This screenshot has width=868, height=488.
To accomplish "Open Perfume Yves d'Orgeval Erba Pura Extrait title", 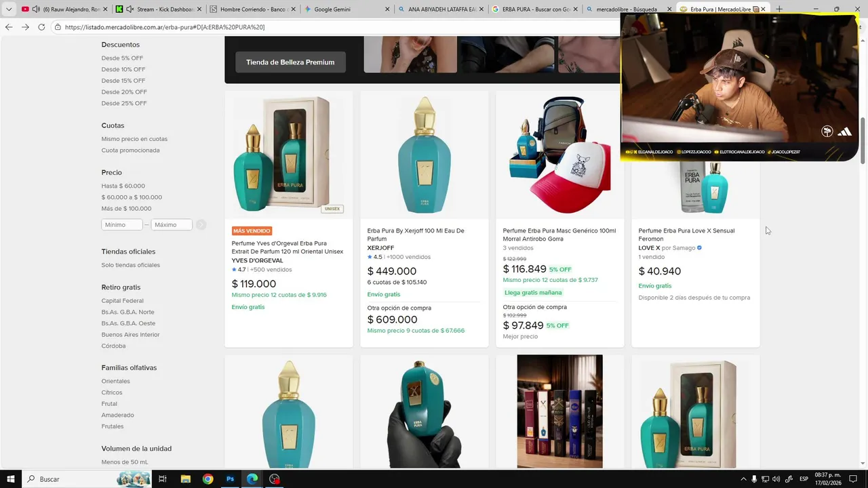I will pyautogui.click(x=288, y=247).
